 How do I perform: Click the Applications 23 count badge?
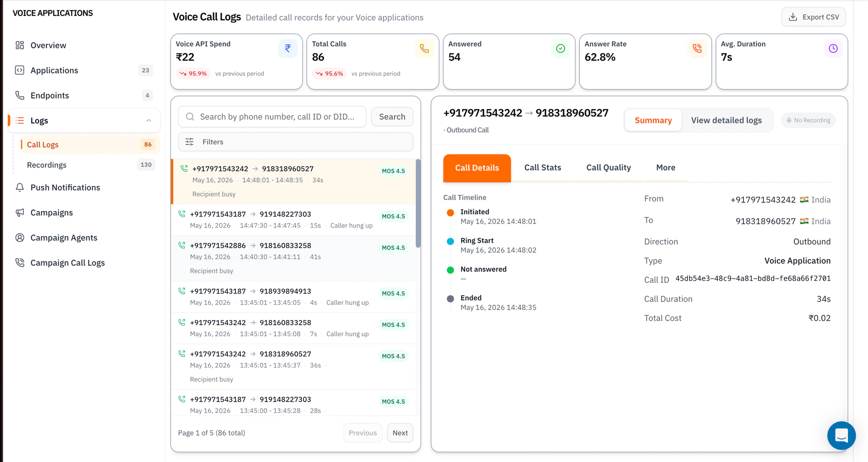click(x=145, y=70)
